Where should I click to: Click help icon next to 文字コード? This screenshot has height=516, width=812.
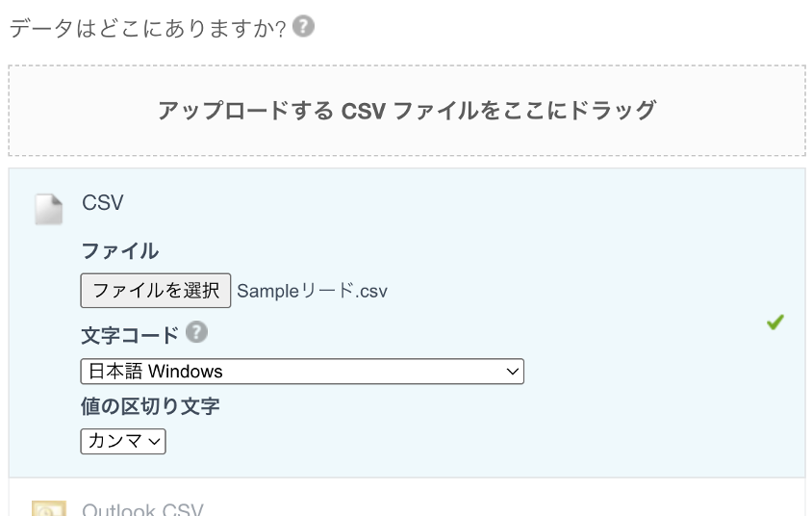pyautogui.click(x=197, y=332)
